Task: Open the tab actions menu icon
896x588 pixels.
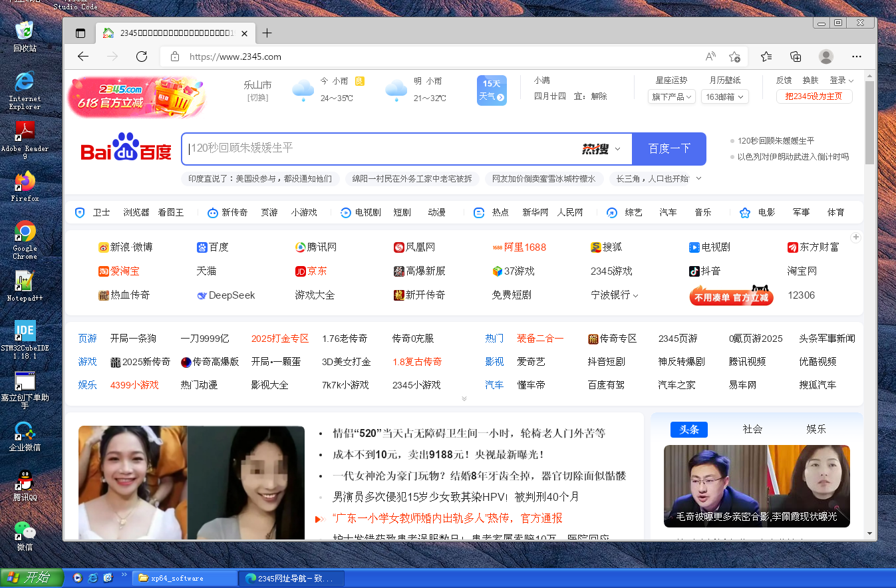Action: (x=80, y=33)
